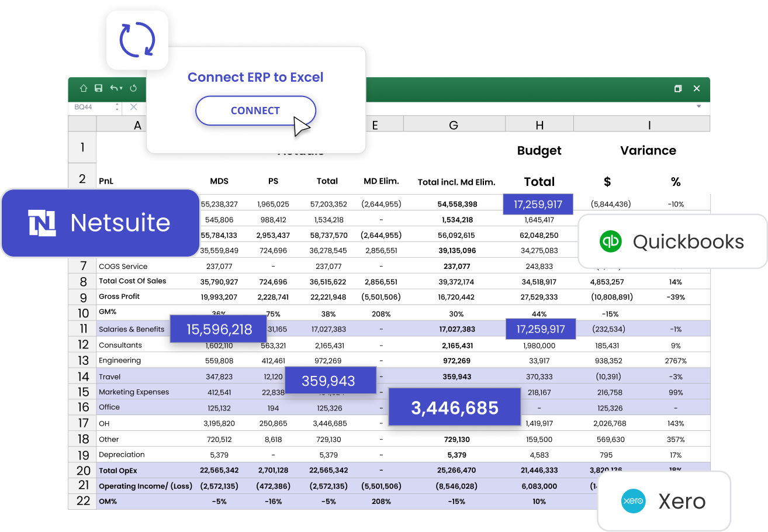The height and width of the screenshot is (532, 768).
Task: Click the 'MD Elim.' header cell
Action: click(x=381, y=181)
